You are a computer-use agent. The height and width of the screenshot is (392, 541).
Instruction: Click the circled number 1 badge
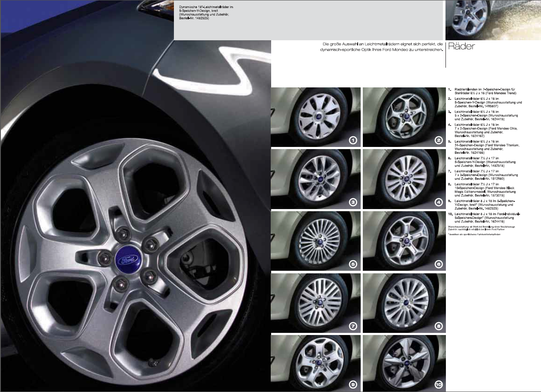(x=353, y=141)
